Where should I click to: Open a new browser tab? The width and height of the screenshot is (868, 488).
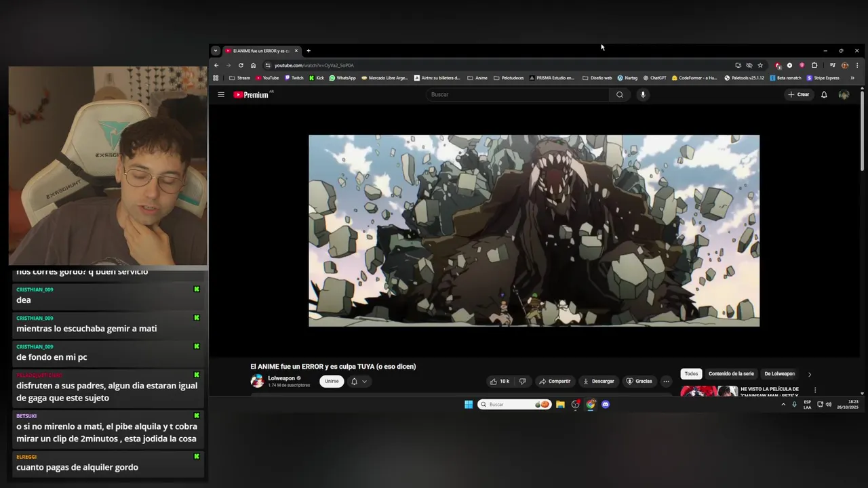(309, 51)
